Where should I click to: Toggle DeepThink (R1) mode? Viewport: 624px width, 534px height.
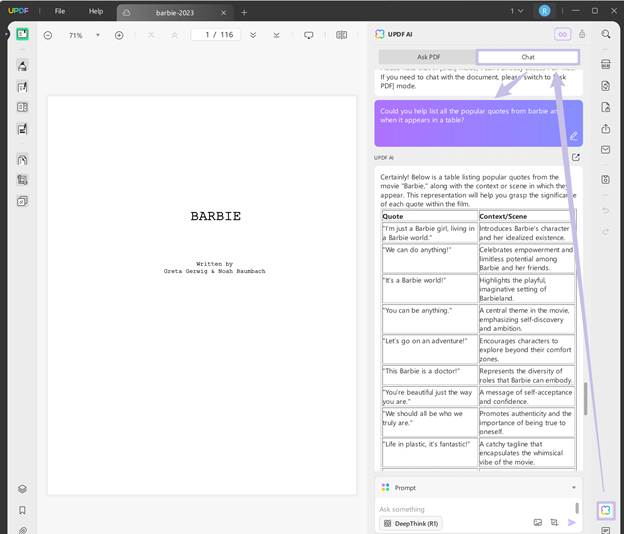click(x=410, y=522)
